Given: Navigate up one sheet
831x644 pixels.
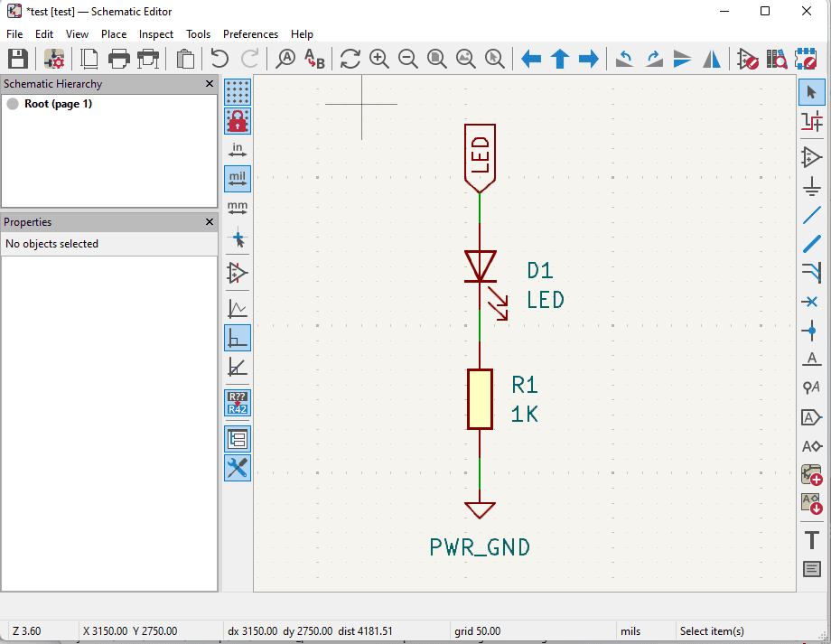Looking at the screenshot, I should coord(560,59).
